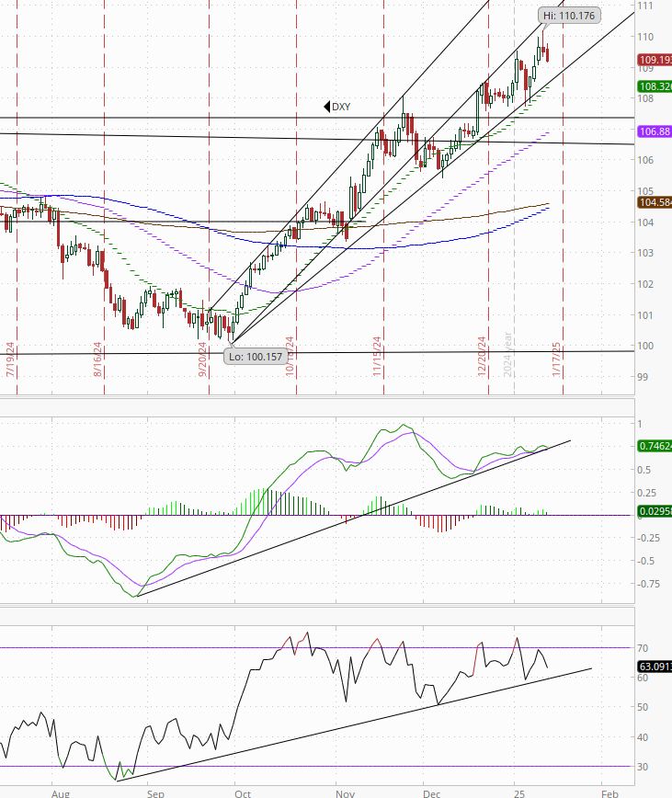The height and width of the screenshot is (798, 672).
Task: Click the -0.5 level on MACD axis
Action: (647, 561)
